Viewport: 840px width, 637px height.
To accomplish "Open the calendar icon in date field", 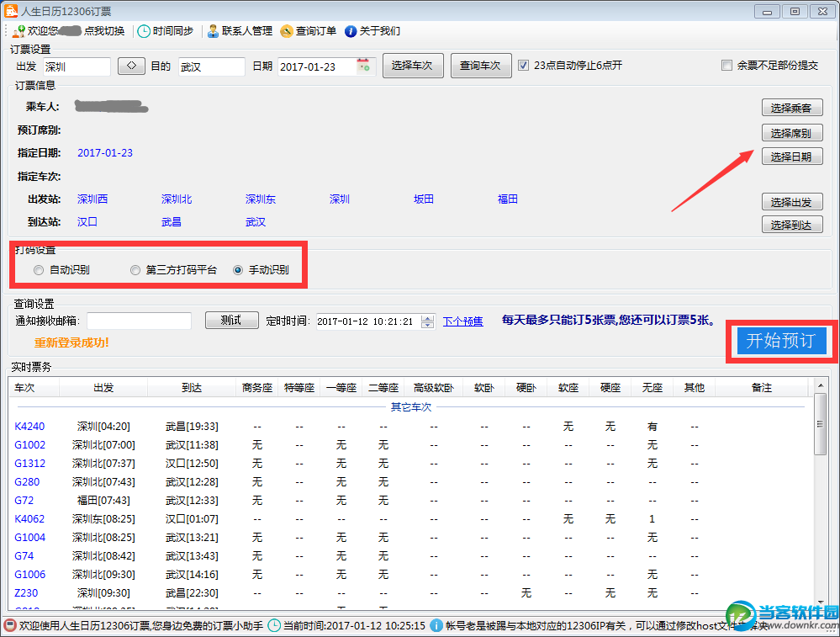I will (x=364, y=66).
